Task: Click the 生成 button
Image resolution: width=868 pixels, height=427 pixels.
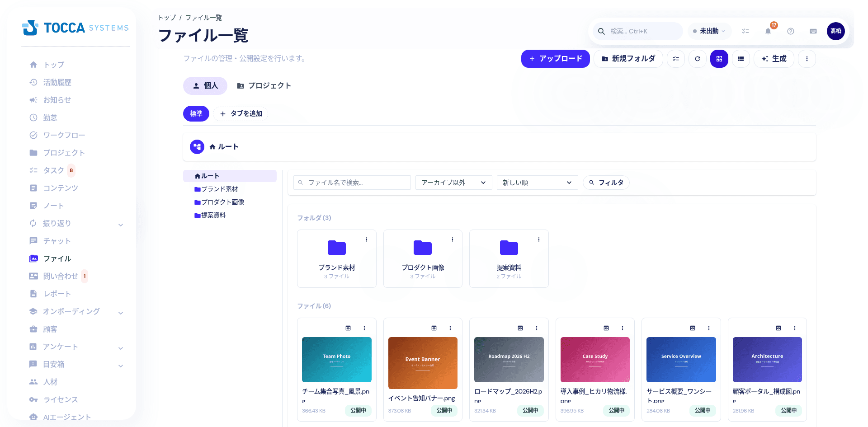Action: 774,59
